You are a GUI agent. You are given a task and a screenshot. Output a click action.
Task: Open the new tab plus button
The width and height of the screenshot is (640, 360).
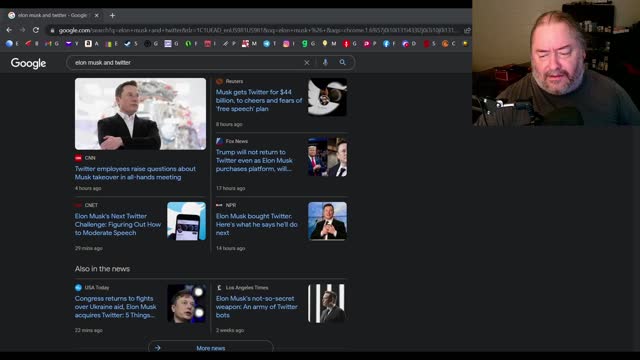[112, 16]
